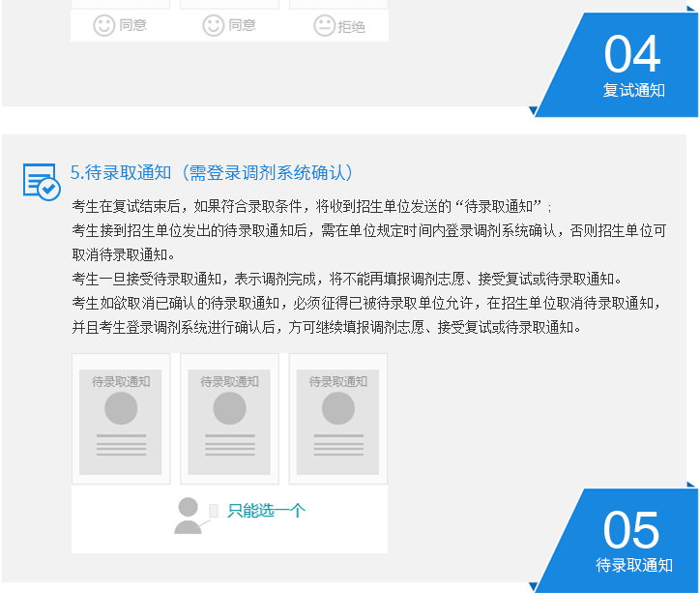Click the text 取消待录取通知。
The image size is (700, 593).
(x=124, y=255)
